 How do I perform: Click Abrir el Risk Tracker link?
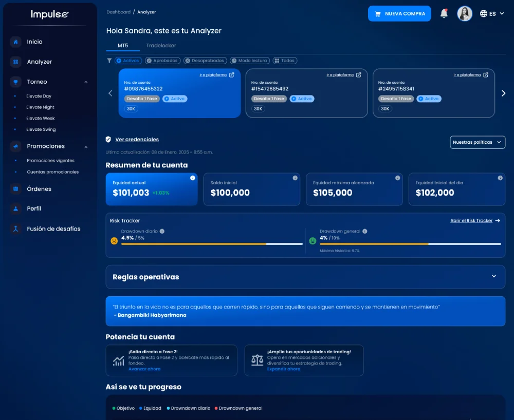pyautogui.click(x=475, y=221)
